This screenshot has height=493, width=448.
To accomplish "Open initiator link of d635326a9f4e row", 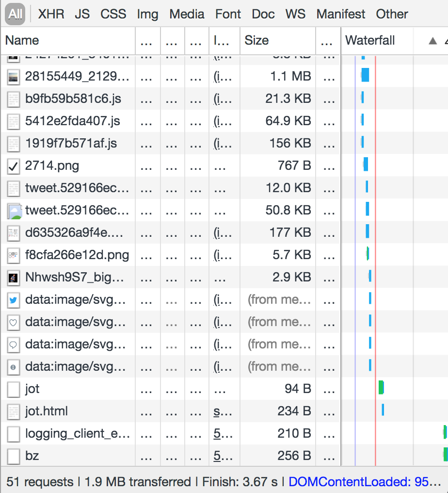I will point(223,232).
